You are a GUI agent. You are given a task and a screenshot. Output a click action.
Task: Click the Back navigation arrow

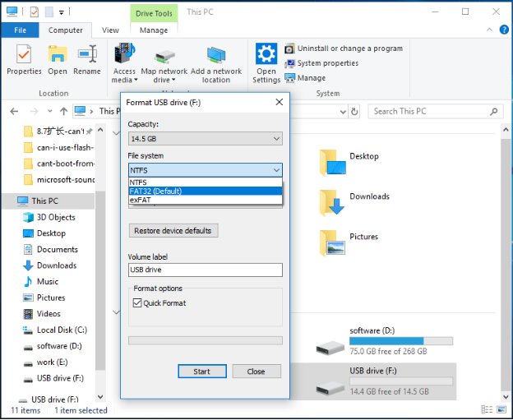coord(14,112)
